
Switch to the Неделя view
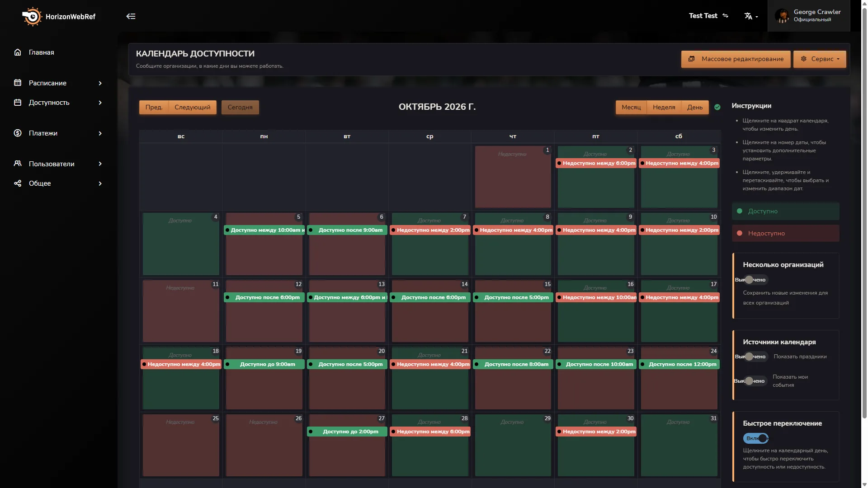point(664,107)
